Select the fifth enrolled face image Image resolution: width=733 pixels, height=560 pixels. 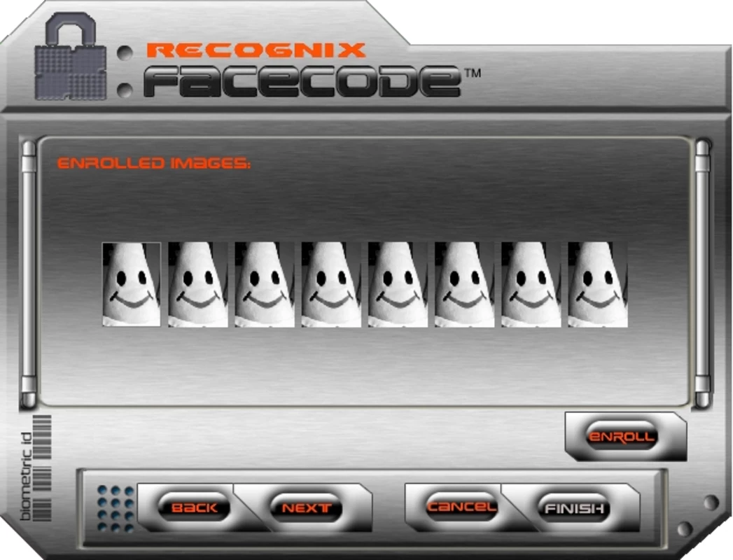click(398, 284)
